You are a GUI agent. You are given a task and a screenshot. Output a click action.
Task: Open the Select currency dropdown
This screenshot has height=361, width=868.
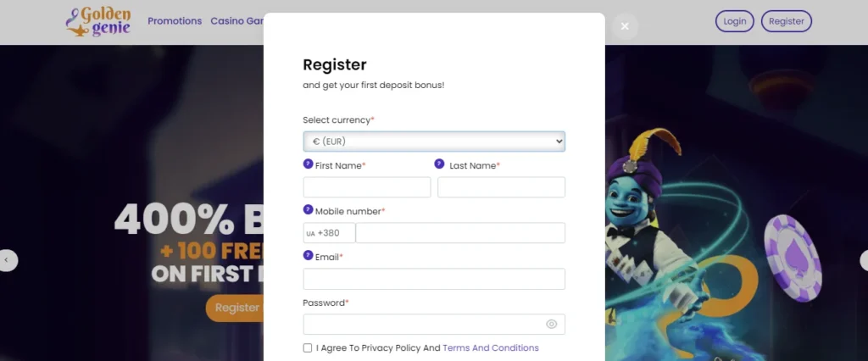[x=434, y=142]
